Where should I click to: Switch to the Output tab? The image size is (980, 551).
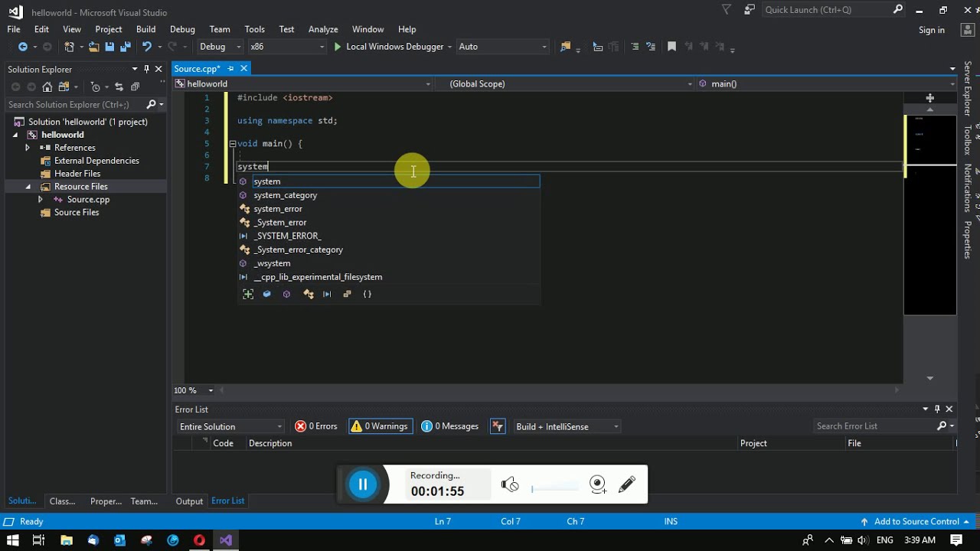point(189,501)
